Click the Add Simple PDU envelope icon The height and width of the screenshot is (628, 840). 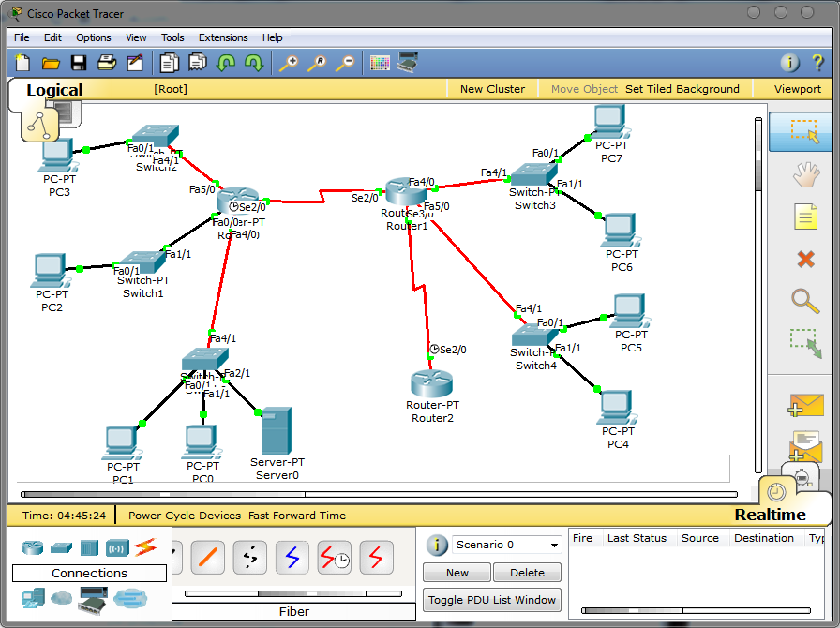point(805,405)
